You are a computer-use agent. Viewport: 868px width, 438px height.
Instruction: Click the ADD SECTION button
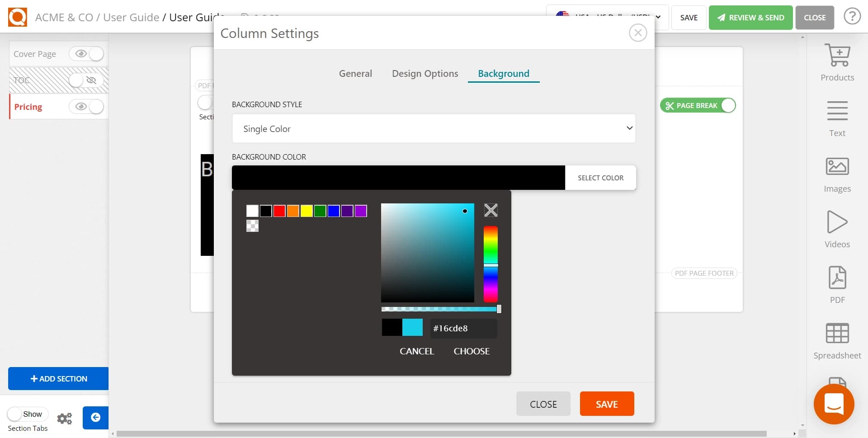click(57, 378)
